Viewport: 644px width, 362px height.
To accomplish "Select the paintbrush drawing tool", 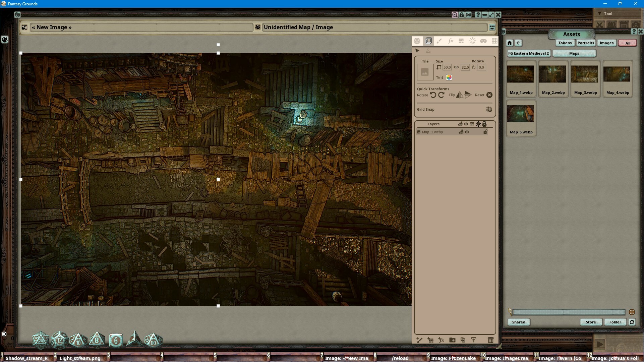I will point(439,41).
